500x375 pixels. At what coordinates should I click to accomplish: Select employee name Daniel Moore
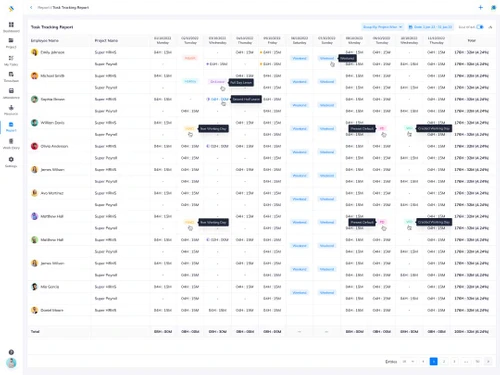pyautogui.click(x=52, y=310)
